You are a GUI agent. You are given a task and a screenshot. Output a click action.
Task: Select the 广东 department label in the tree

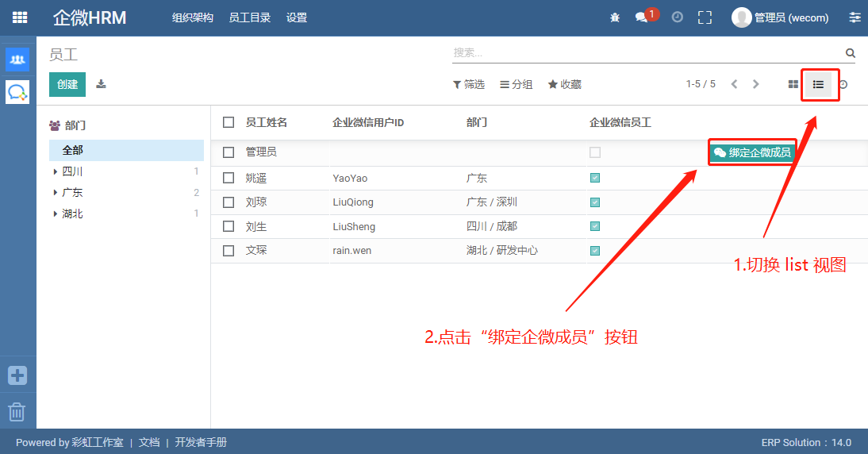click(x=72, y=193)
